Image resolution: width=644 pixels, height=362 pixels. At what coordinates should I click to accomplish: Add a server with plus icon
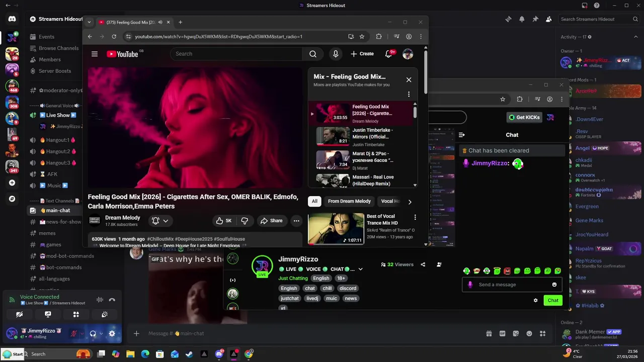[x=12, y=183]
